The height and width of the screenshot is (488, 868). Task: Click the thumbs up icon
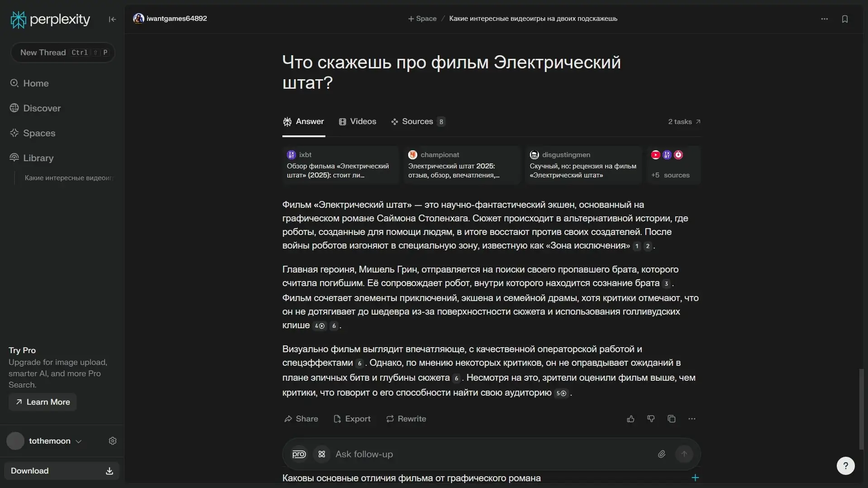point(630,419)
